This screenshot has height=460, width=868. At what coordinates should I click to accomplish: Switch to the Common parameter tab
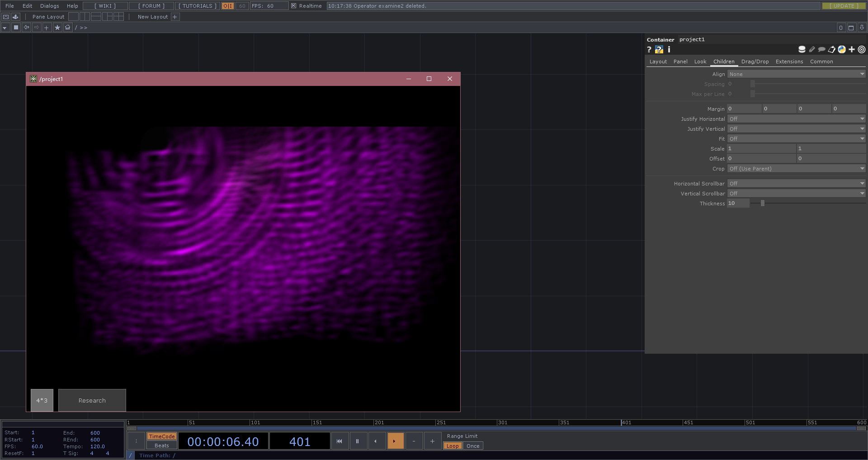coord(821,62)
